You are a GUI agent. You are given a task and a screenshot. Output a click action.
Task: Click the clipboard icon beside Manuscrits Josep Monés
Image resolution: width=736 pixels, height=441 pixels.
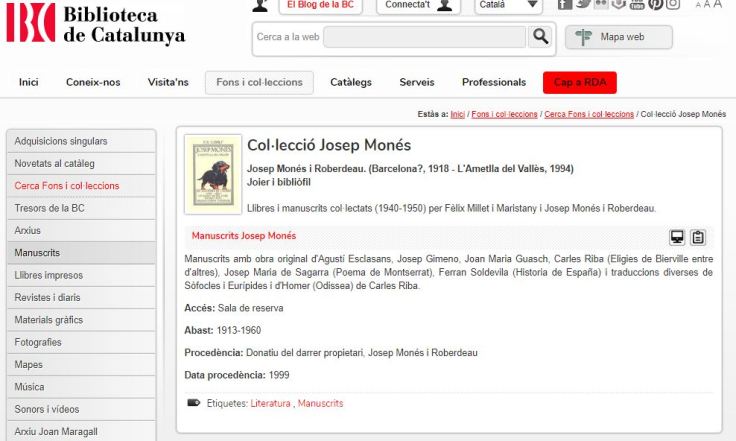tap(698, 237)
